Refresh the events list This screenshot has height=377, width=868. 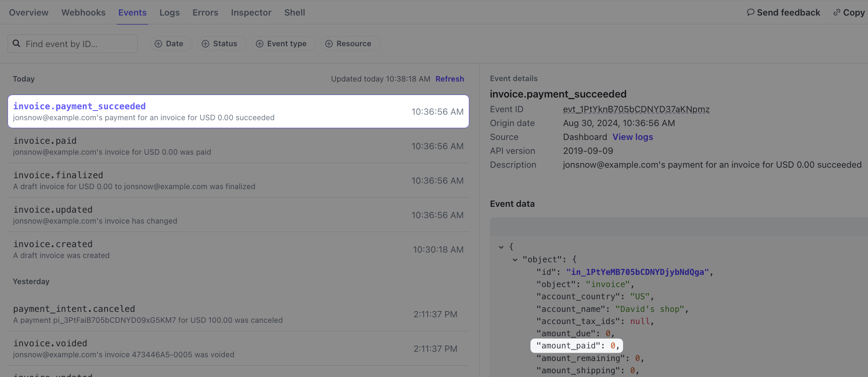point(450,79)
